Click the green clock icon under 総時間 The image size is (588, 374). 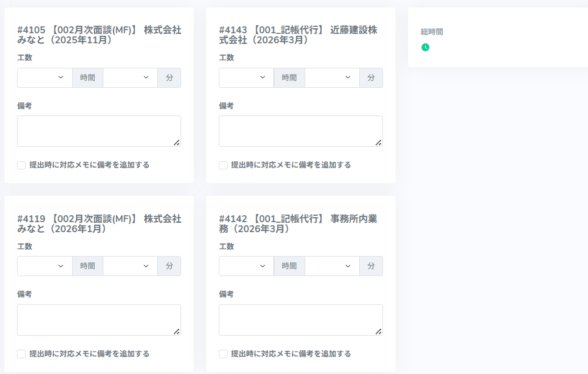pos(425,47)
